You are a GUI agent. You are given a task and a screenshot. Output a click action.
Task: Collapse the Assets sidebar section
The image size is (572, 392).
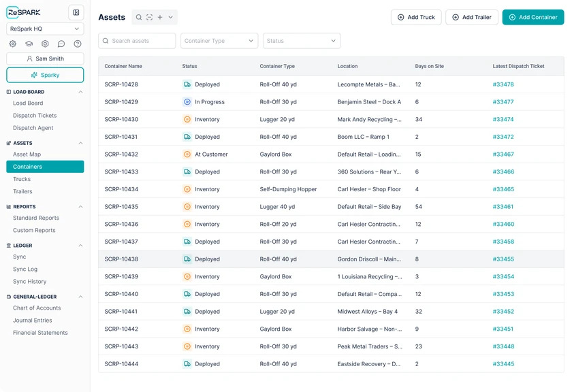pos(80,143)
